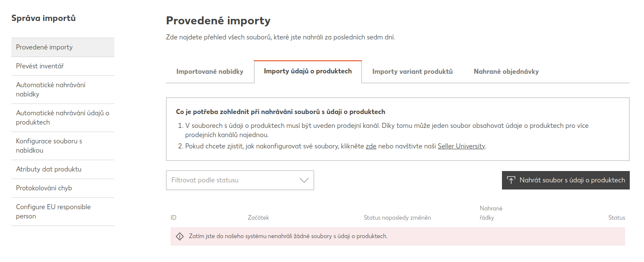
Task: Select Konfigurace souboru s nabídkou
Action: [x=63, y=146]
